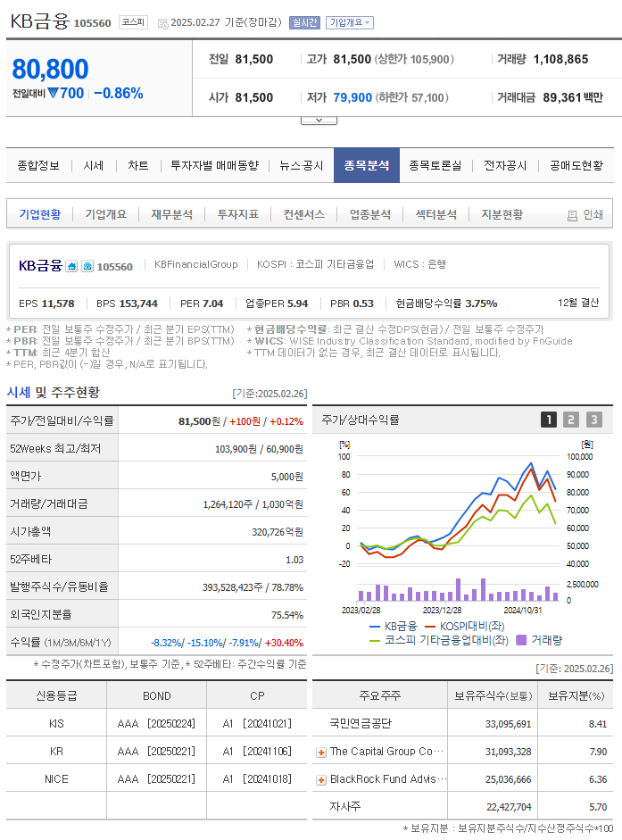Click the 현금배당수익률 3.75% value

481,304
